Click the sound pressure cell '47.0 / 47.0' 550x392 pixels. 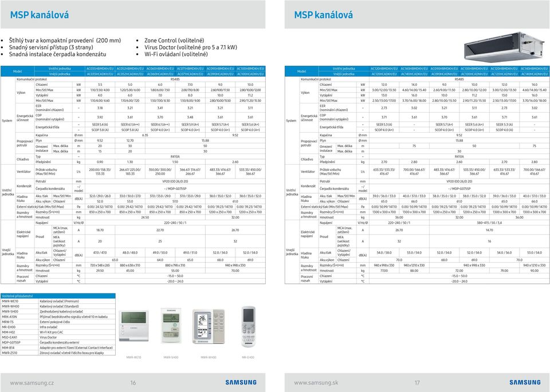pos(100,252)
